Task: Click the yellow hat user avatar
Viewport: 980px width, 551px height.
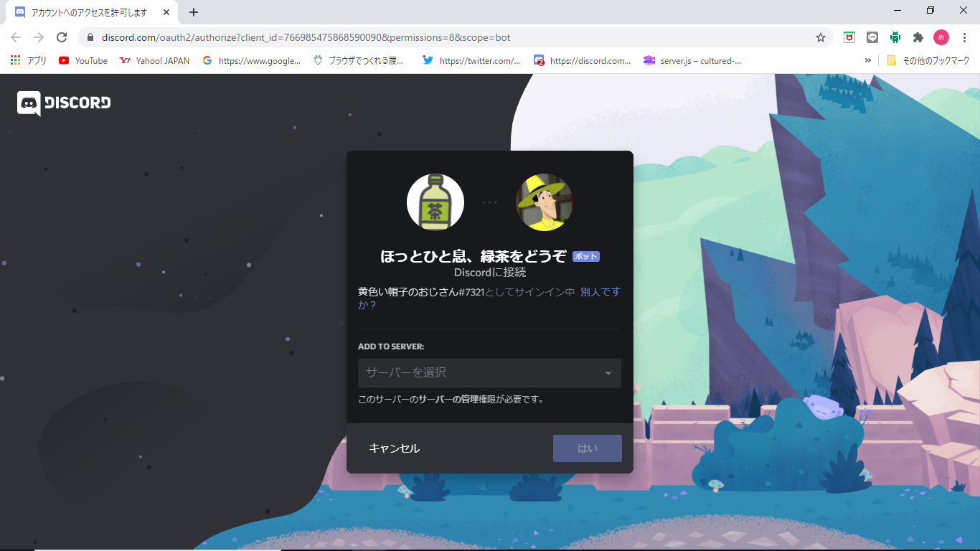Action: click(x=545, y=202)
